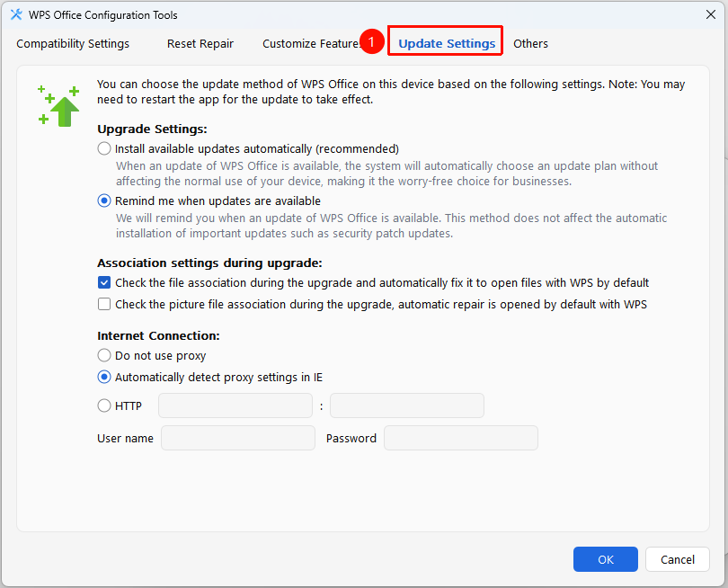Screen dimensions: 728x588
Task: Enable picture file association check
Action: tap(104, 304)
